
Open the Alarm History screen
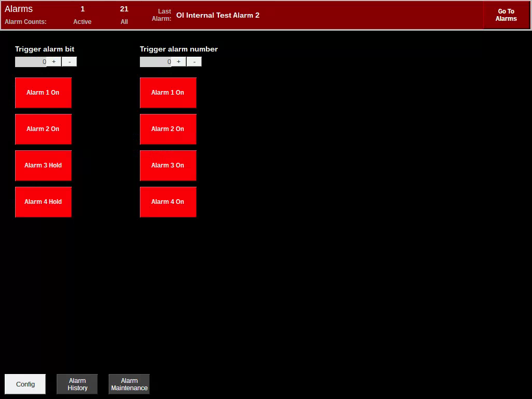(x=76, y=384)
